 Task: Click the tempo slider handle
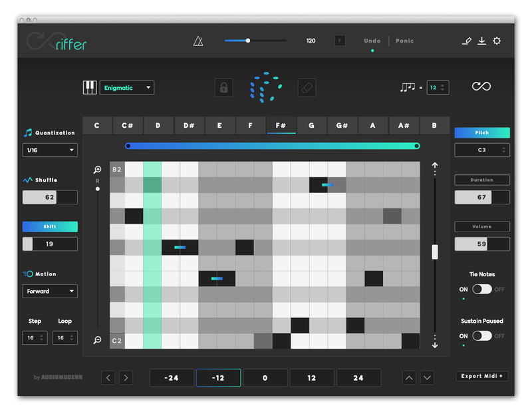[248, 41]
